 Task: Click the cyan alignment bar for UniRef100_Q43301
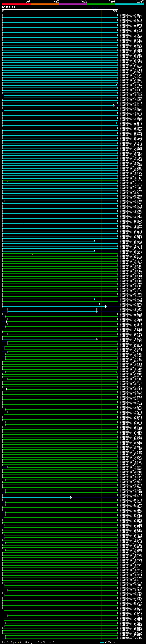51,304
